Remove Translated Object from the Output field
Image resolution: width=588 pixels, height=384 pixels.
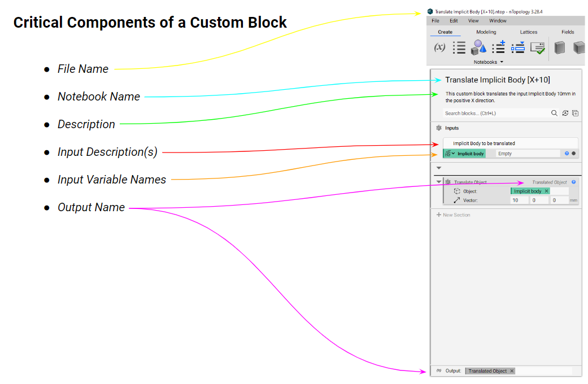[512, 371]
